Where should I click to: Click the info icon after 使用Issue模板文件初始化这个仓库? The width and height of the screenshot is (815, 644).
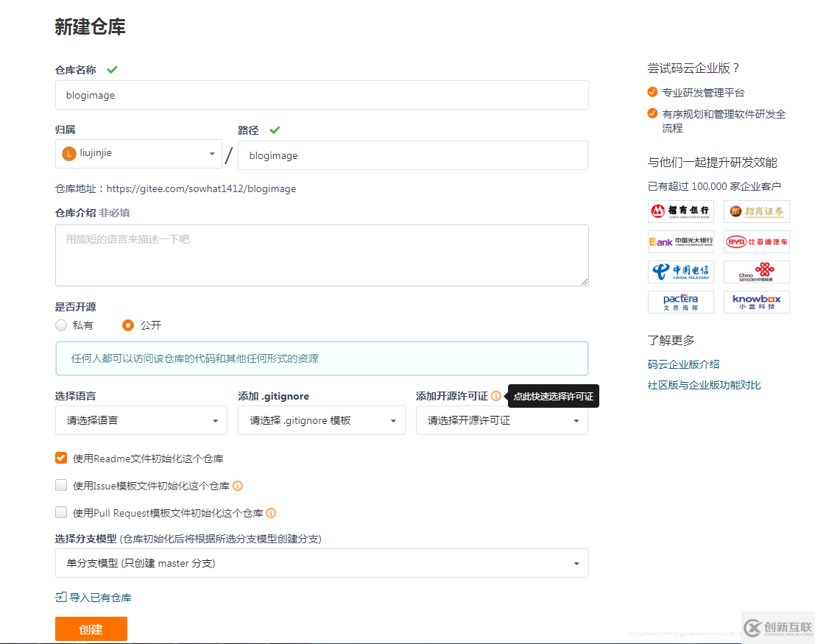(237, 484)
